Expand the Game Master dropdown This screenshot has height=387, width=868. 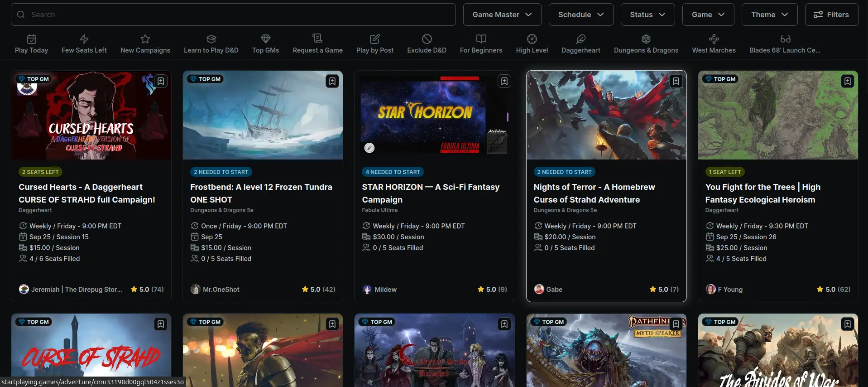coord(502,15)
